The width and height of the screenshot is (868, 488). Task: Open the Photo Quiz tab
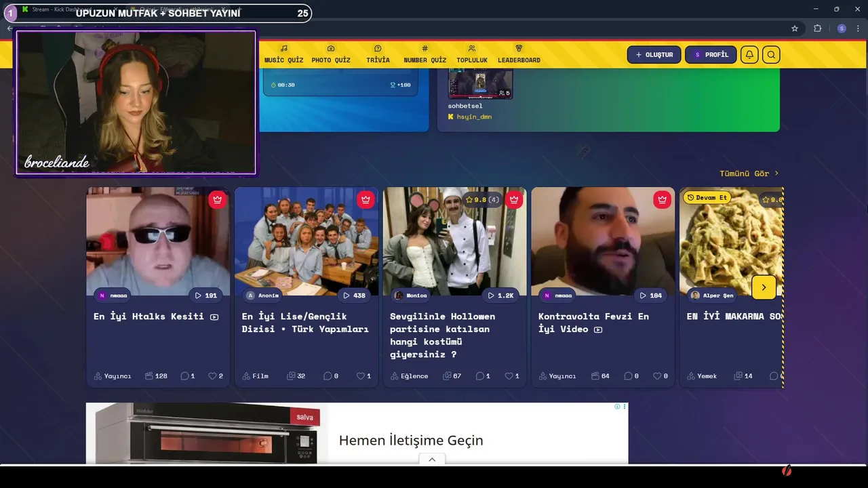(x=331, y=55)
